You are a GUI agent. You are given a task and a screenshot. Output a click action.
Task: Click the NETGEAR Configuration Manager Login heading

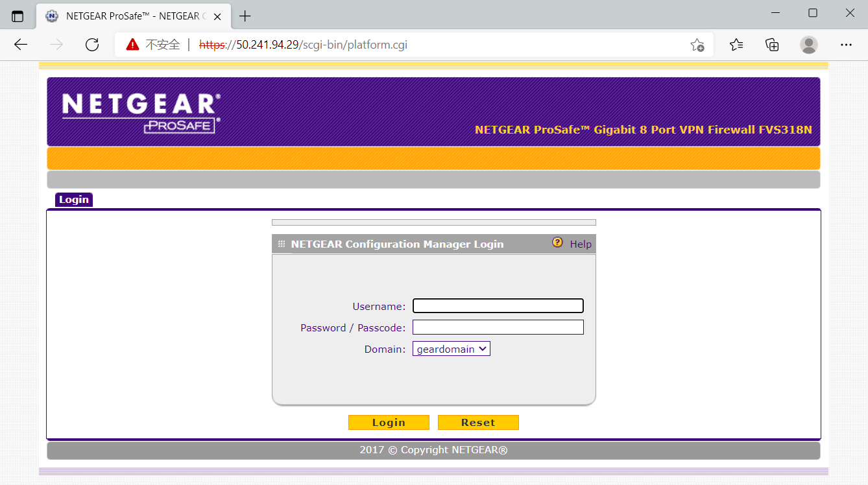click(397, 244)
